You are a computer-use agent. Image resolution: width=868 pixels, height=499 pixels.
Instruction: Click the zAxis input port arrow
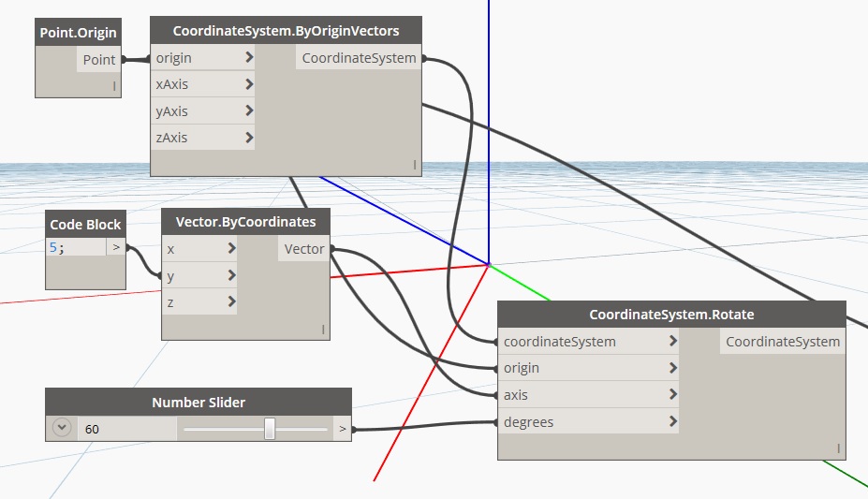click(x=248, y=138)
